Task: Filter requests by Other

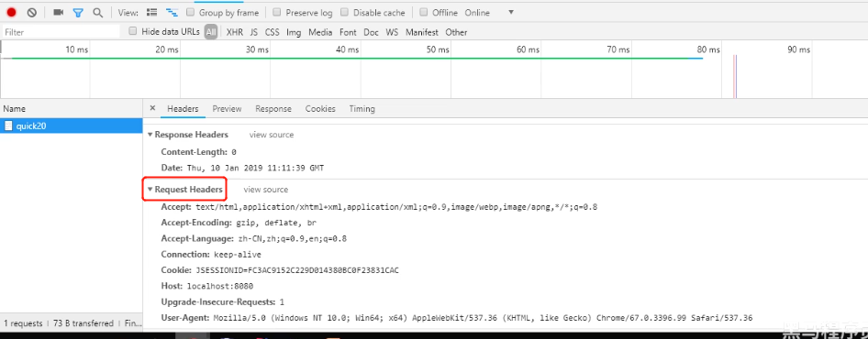Action: [456, 32]
